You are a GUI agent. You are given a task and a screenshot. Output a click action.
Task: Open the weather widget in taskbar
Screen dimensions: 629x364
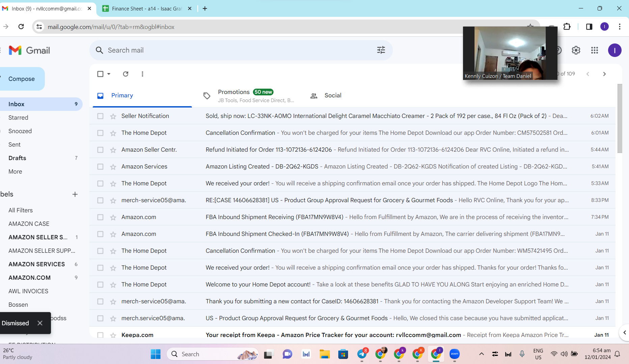[x=18, y=354]
